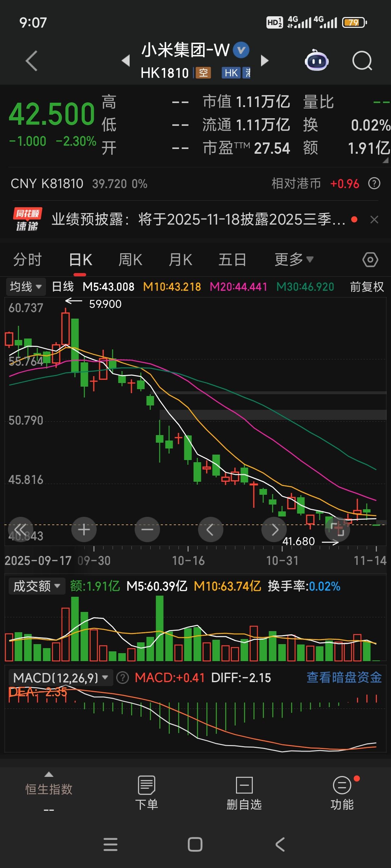Tap Android recent apps button
The image size is (391, 868).
click(110, 844)
